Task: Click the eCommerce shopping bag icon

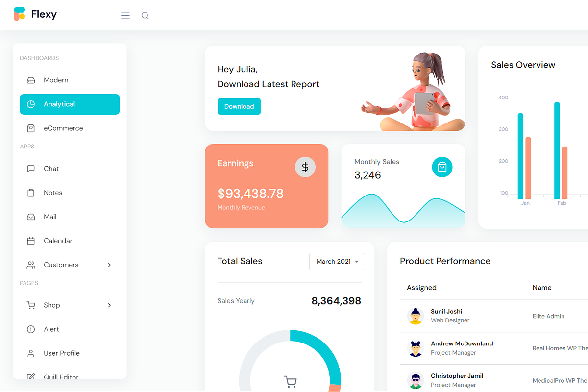Action: click(31, 128)
